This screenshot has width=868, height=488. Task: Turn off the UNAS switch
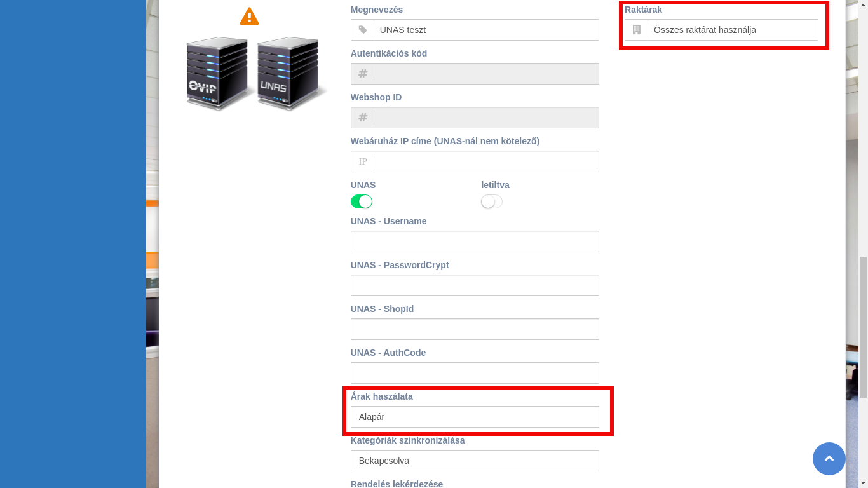pyautogui.click(x=362, y=201)
